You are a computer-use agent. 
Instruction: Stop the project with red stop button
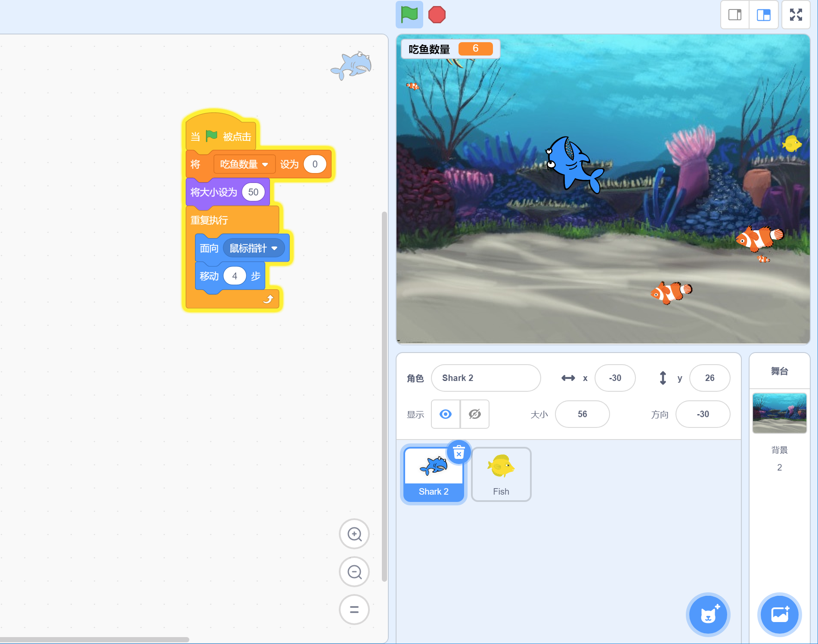click(437, 15)
